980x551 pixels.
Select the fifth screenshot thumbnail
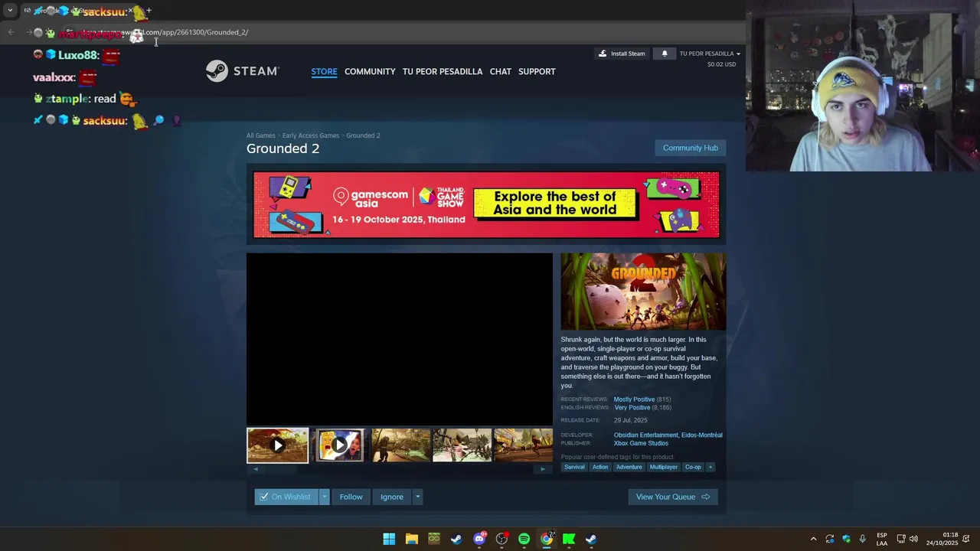(x=523, y=445)
